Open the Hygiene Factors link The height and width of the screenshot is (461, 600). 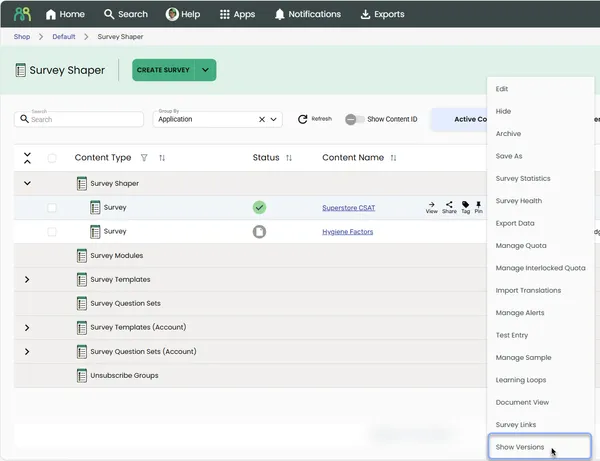pos(347,232)
